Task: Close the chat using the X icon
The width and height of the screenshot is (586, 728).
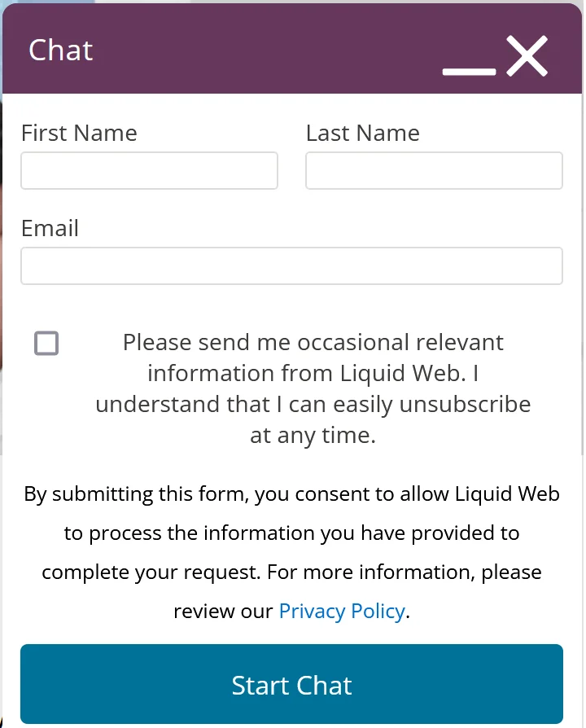Action: (527, 55)
